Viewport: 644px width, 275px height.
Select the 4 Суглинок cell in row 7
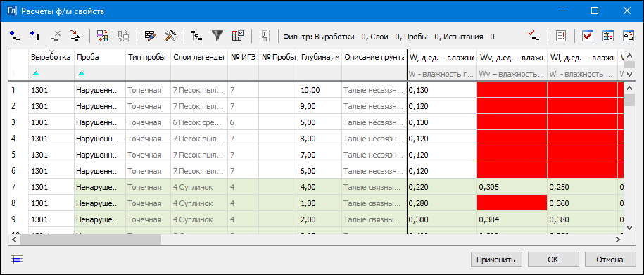pos(199,187)
